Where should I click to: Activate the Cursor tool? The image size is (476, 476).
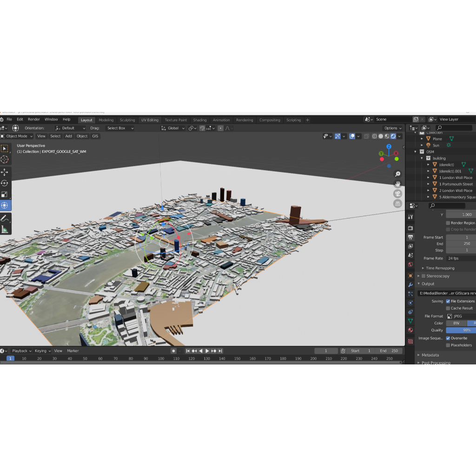pyautogui.click(x=5, y=159)
